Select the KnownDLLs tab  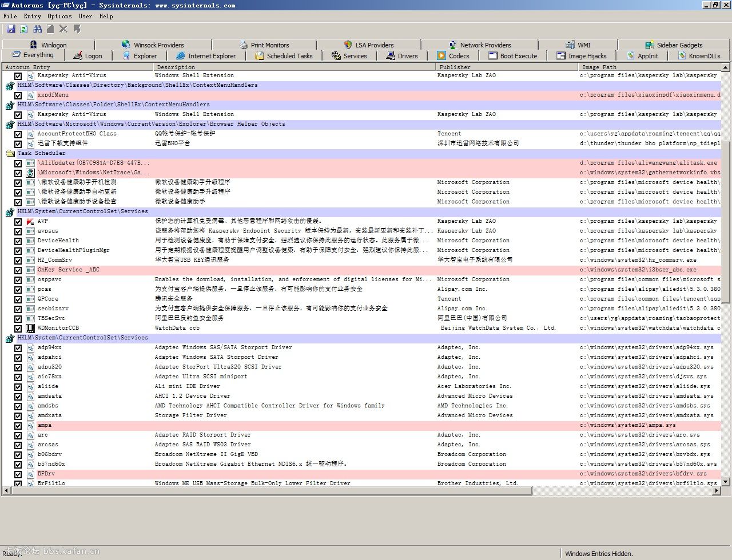pos(699,56)
